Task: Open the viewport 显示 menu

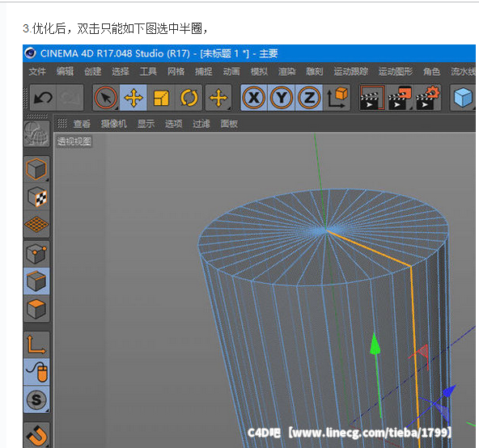Action: tap(146, 124)
